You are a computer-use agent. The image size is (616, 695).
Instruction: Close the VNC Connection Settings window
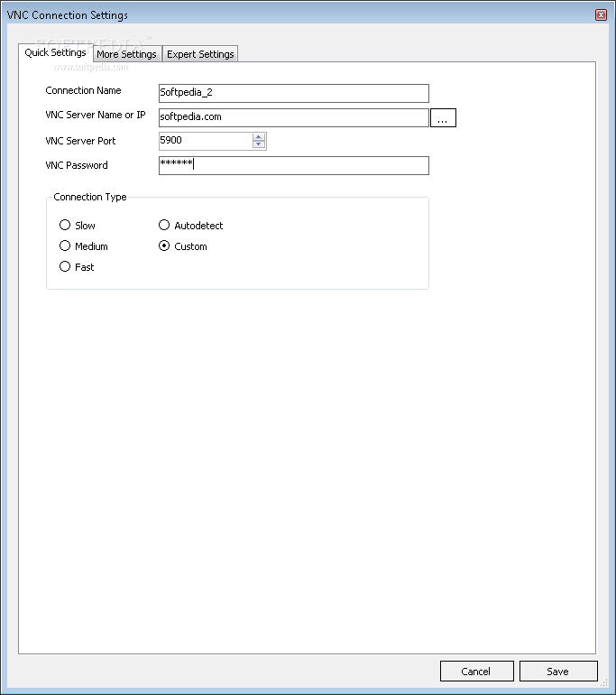point(601,15)
